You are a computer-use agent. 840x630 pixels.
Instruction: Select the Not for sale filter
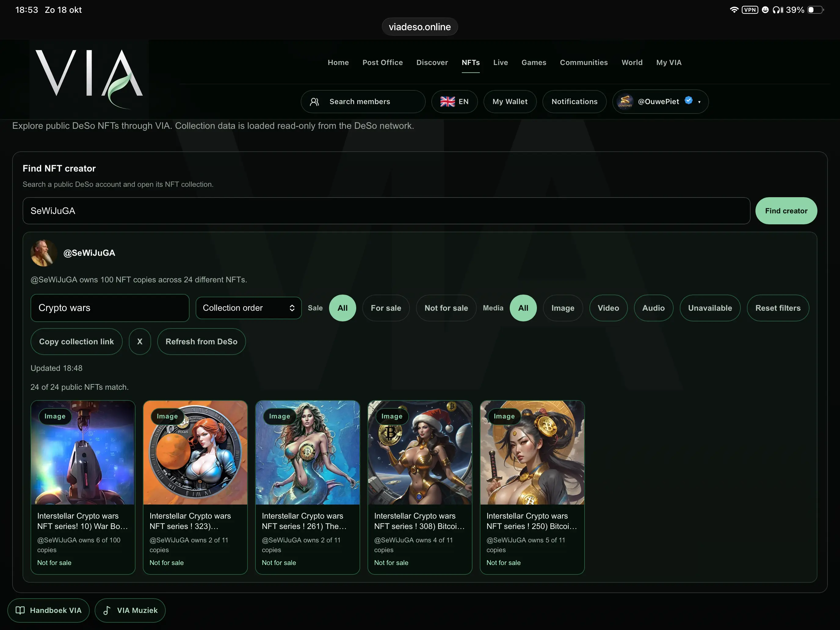click(446, 308)
